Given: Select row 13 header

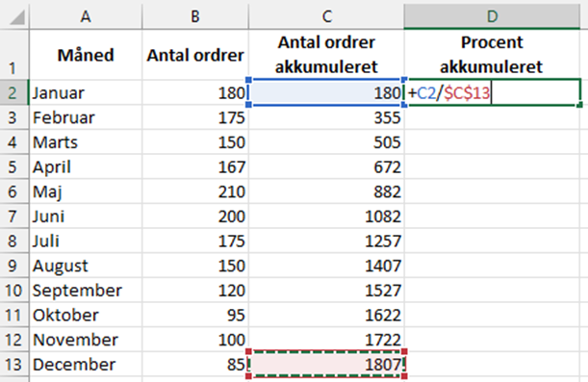Looking at the screenshot, I should (14, 365).
